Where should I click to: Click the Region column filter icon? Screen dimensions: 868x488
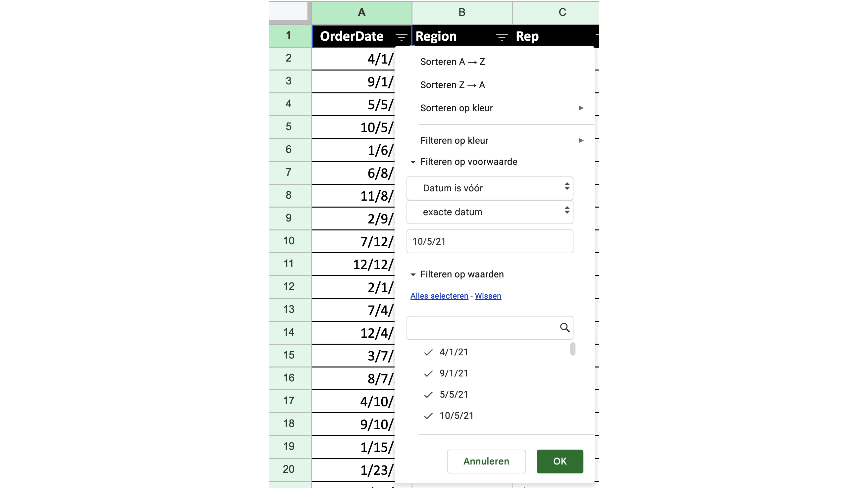pos(501,36)
